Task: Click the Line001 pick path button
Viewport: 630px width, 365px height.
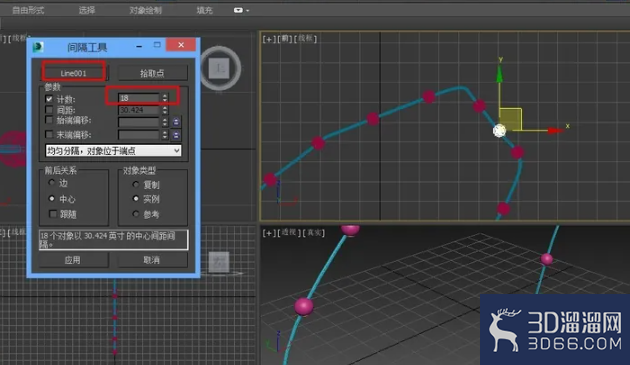Action: click(x=74, y=73)
